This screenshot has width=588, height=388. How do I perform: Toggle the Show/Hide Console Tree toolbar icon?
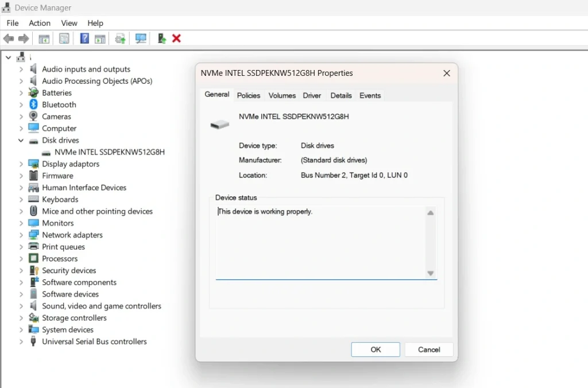(x=44, y=38)
